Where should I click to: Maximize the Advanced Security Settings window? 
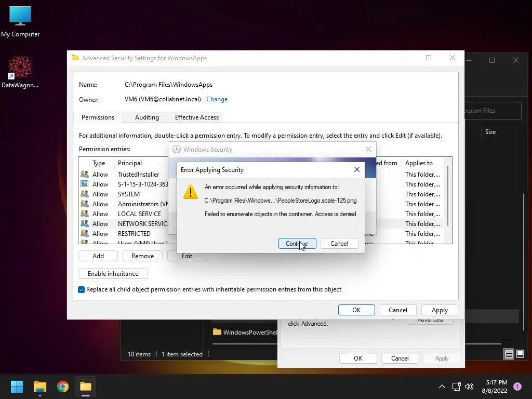click(429, 58)
